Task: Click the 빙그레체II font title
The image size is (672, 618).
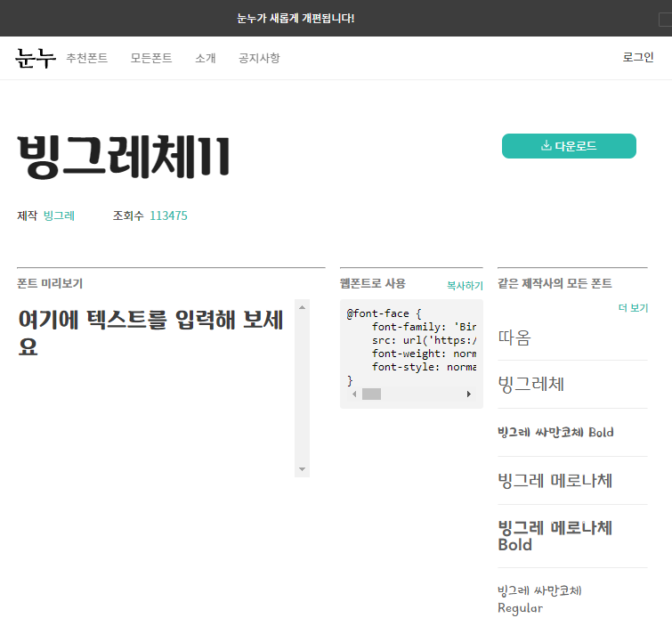Action: click(124, 156)
